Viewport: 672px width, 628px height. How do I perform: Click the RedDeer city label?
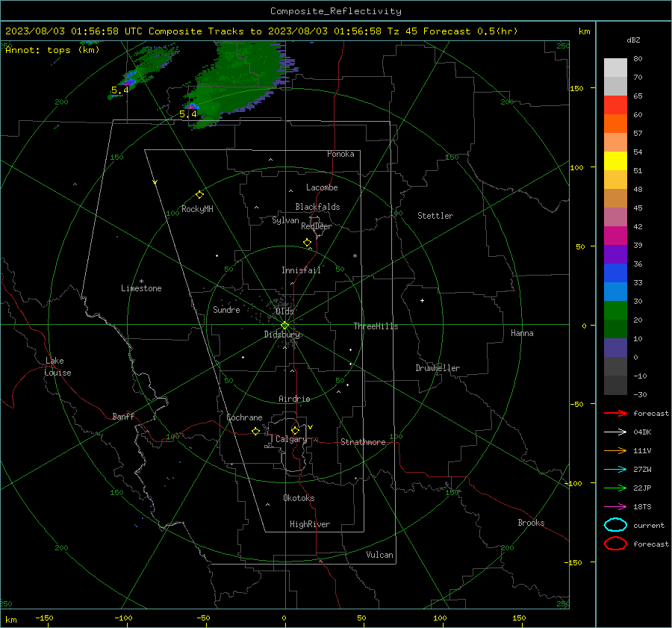[317, 226]
